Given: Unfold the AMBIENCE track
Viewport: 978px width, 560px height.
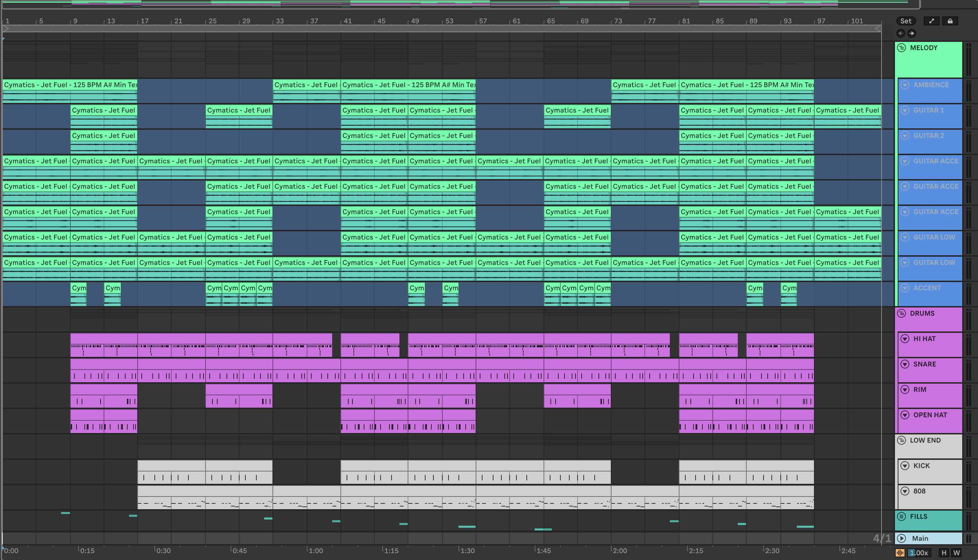Looking at the screenshot, I should (x=905, y=85).
